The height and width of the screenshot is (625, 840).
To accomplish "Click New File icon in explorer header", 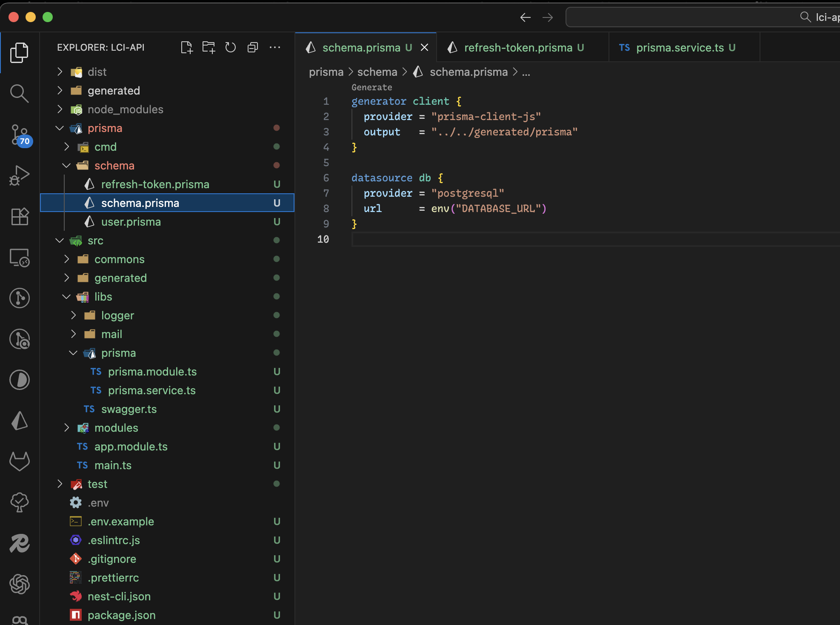I will (x=186, y=47).
